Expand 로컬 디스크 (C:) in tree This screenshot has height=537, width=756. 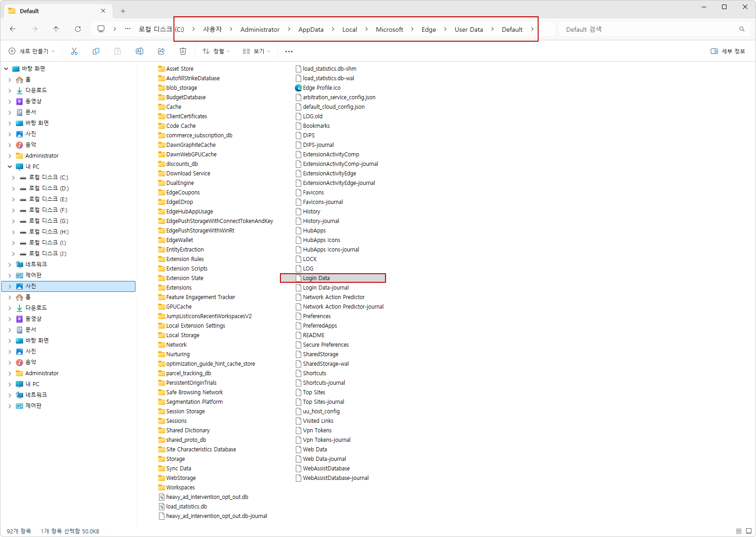13,178
